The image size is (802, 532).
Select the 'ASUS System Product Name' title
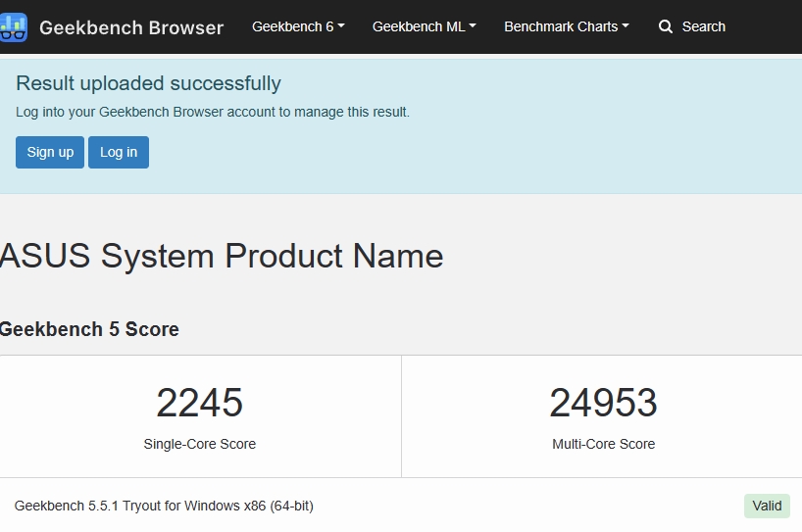pos(222,256)
